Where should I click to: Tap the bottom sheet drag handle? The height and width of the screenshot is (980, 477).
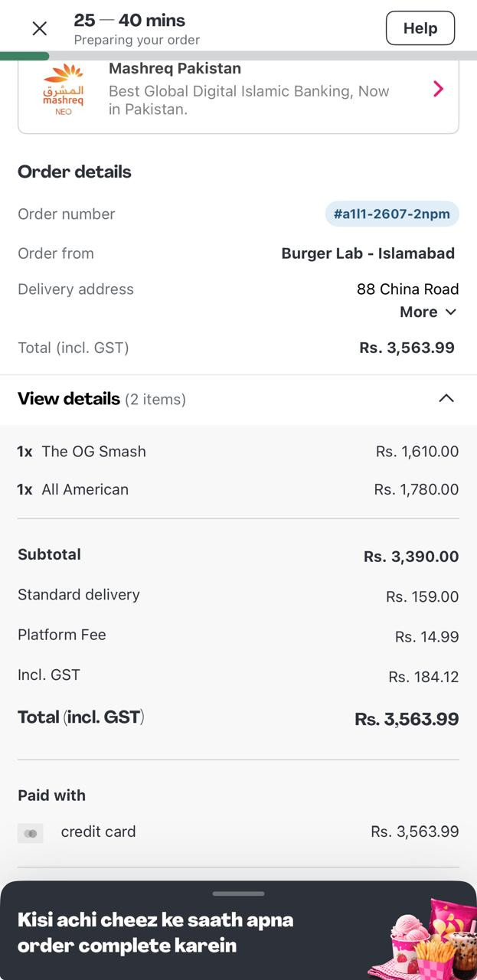point(238,893)
